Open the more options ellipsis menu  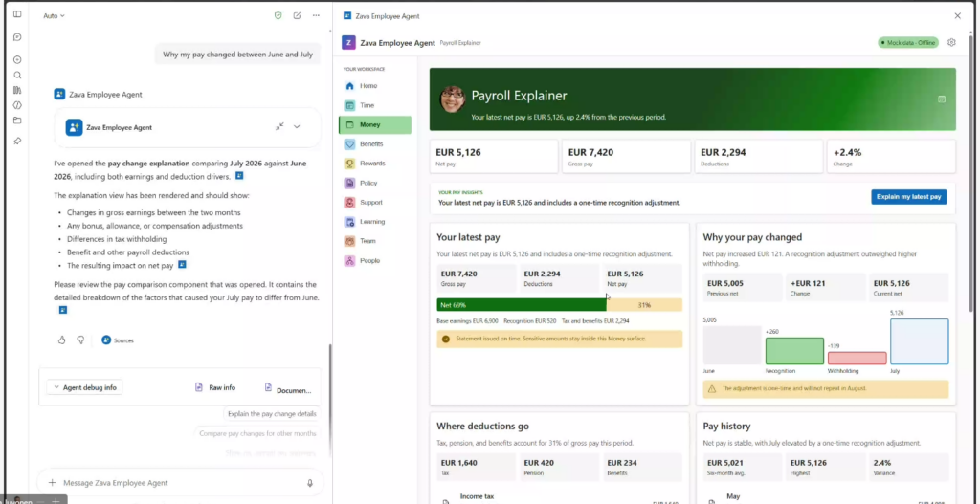(316, 15)
